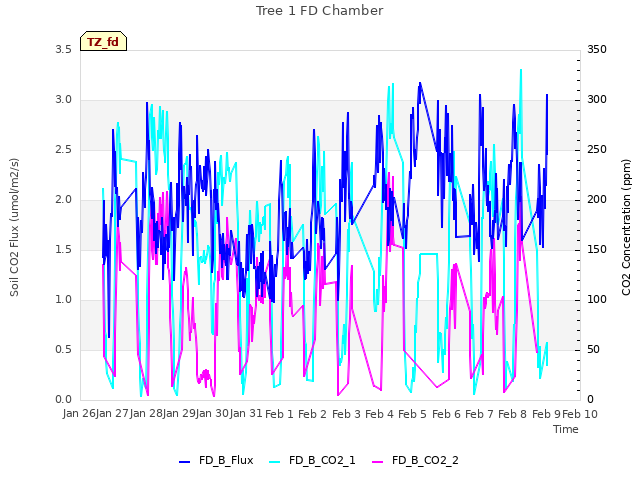Click the Feb 3 x-axis tick label
The width and height of the screenshot is (640, 480).
(346, 414)
